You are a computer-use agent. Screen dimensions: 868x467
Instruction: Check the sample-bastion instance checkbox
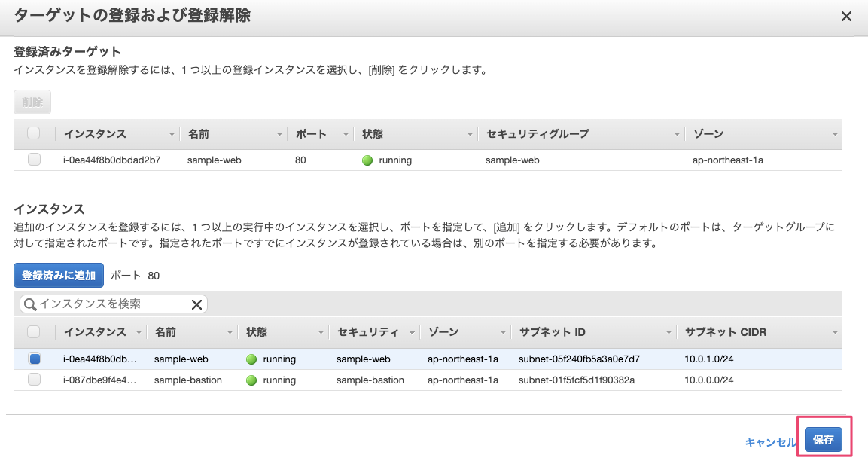point(34,380)
